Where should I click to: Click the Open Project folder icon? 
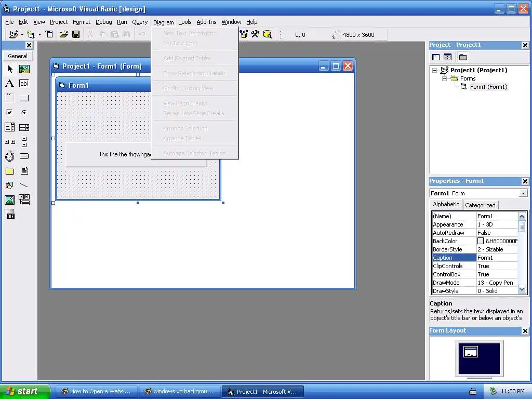tap(63, 34)
